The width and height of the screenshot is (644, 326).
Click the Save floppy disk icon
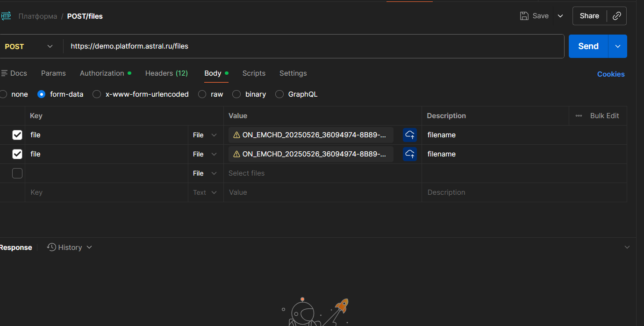click(x=524, y=16)
